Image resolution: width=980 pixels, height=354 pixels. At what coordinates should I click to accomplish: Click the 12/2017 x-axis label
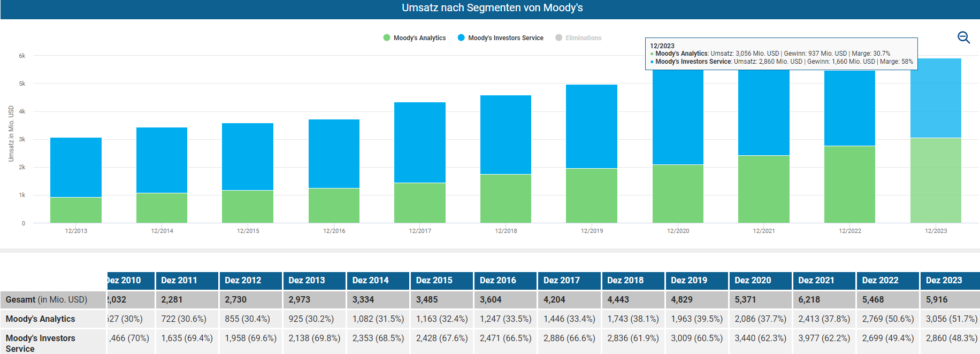[x=420, y=231]
